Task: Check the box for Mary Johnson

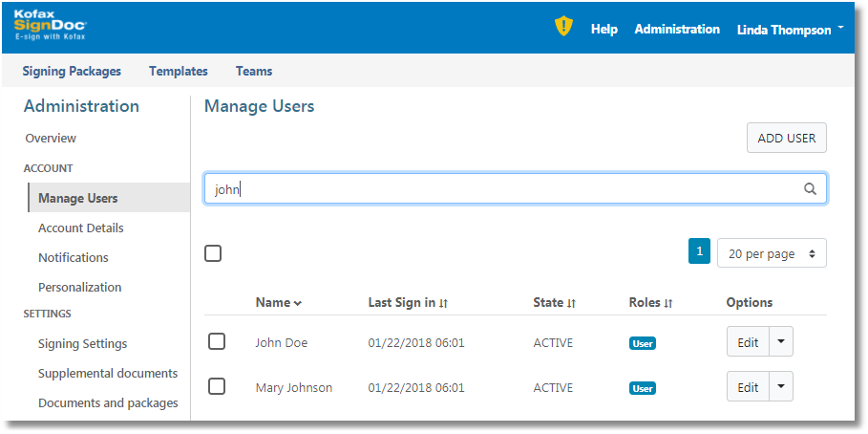Action: coord(217,386)
